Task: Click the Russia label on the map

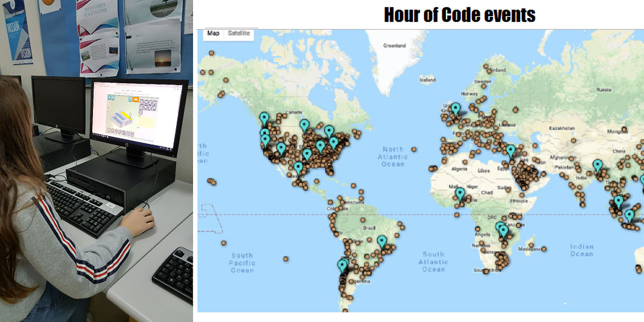Action: [x=603, y=90]
